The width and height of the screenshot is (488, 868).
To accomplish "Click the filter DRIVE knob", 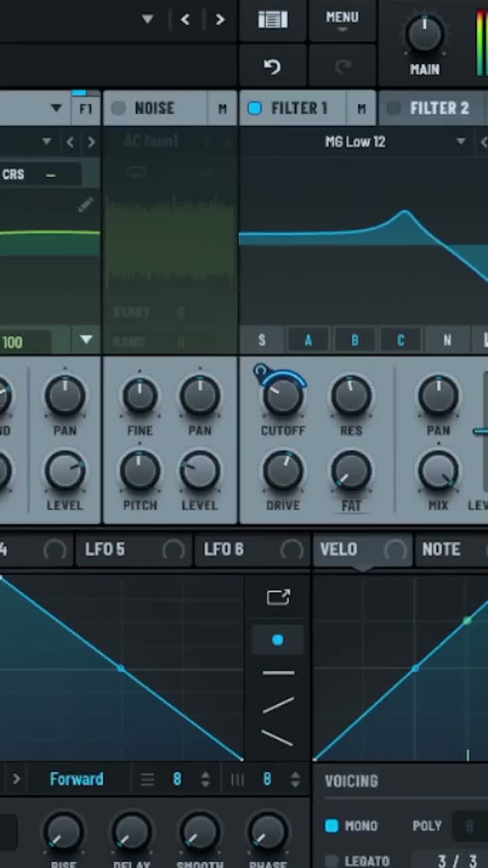I will click(283, 471).
